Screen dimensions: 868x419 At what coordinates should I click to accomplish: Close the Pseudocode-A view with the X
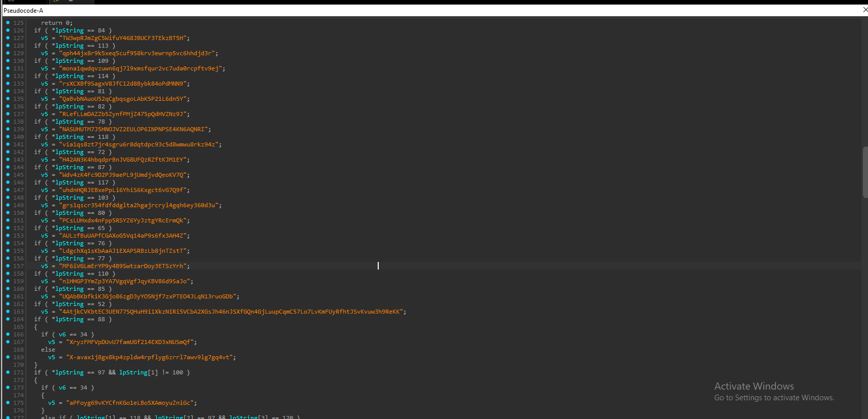click(865, 10)
